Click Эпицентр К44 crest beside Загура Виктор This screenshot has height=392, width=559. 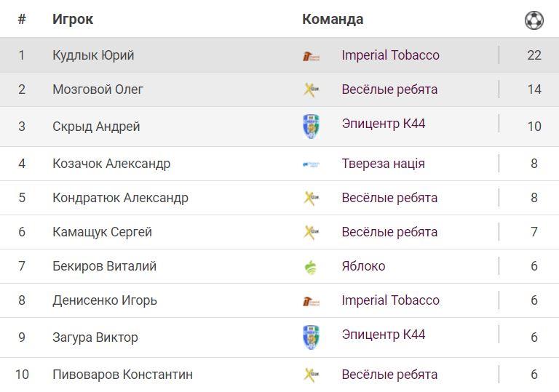311,337
